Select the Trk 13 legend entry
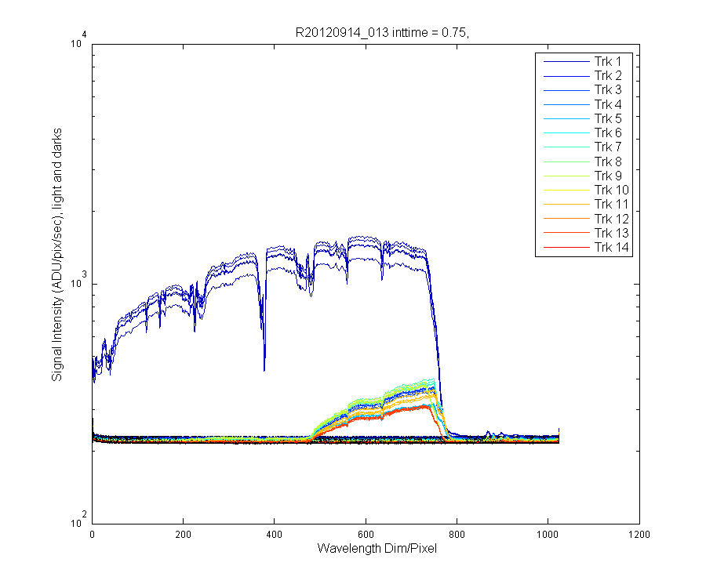The height and width of the screenshot is (588, 706). [586, 233]
